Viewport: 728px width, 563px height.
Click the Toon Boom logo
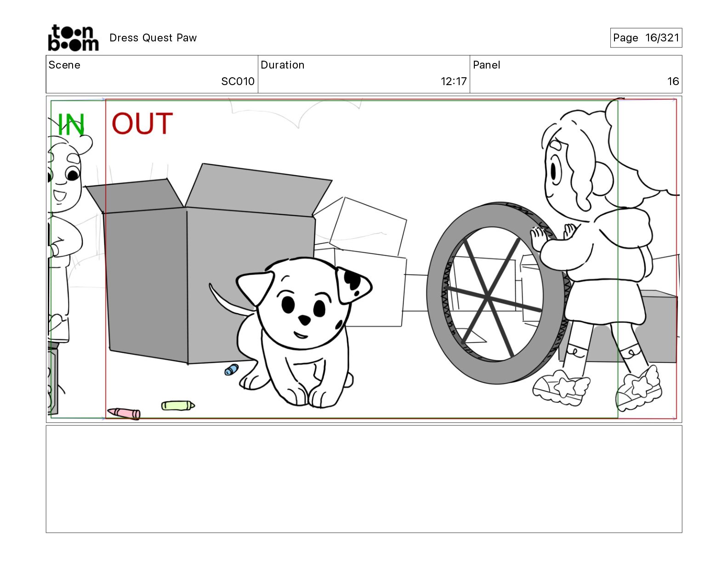73,38
